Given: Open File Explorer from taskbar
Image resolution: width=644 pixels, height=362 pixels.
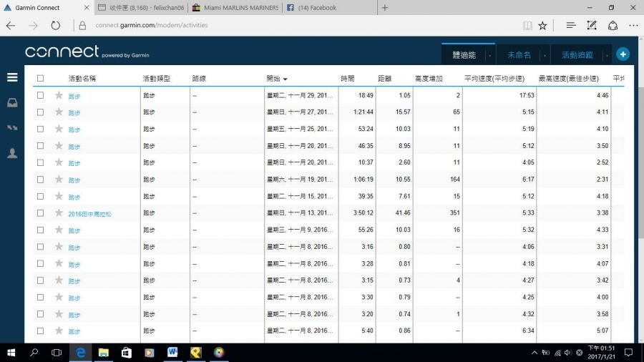Looking at the screenshot, I should tap(104, 353).
